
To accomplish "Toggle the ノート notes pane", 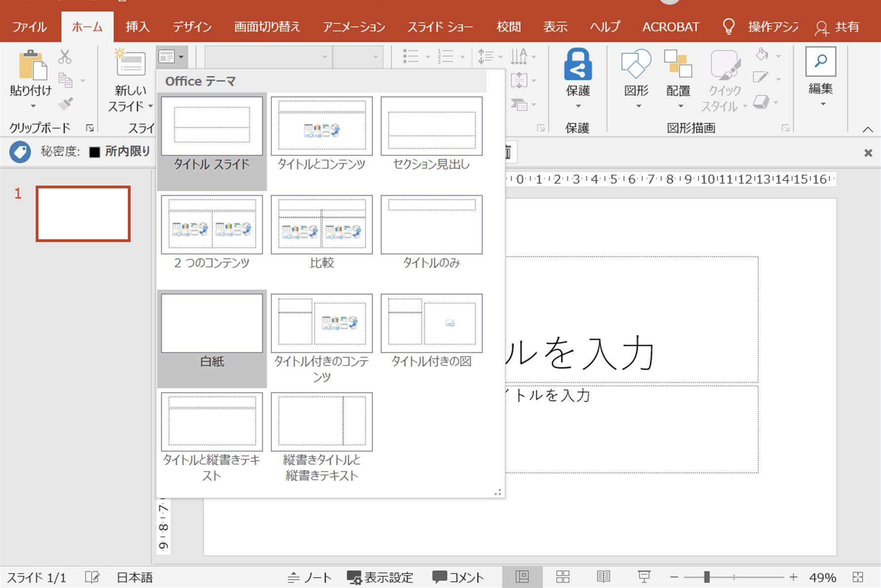I will pos(309,577).
